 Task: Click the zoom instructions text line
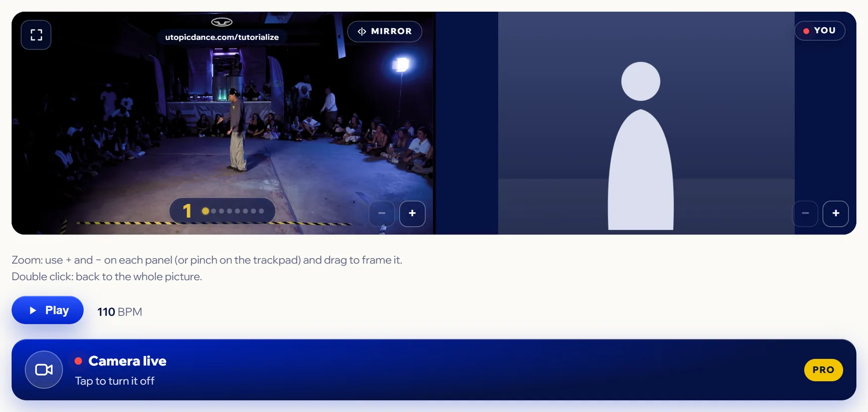tap(207, 260)
